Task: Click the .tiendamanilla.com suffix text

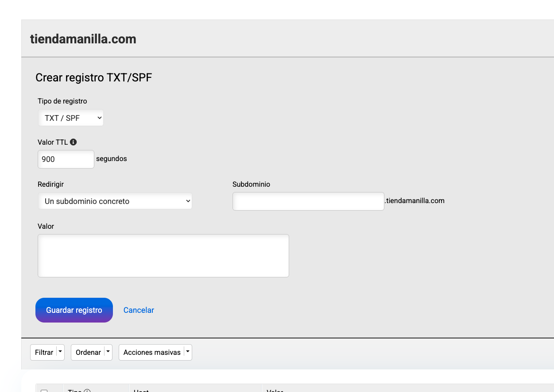Action: tap(415, 201)
